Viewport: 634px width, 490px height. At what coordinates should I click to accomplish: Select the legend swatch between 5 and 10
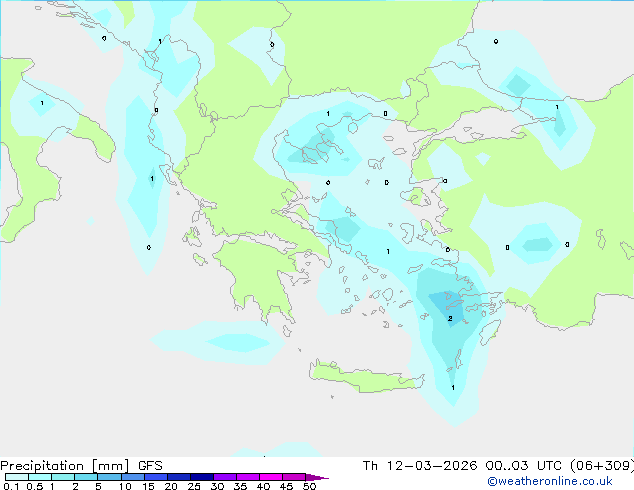point(109,477)
